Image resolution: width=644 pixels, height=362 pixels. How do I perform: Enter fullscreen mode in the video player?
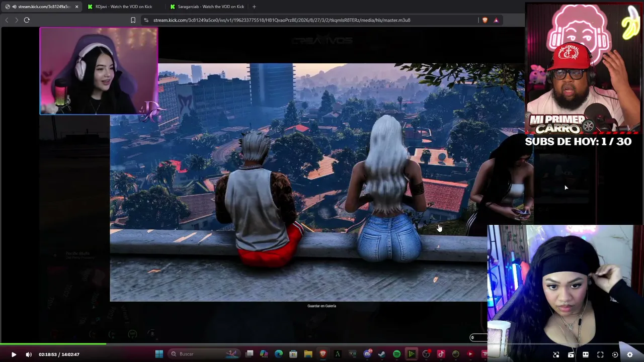pos(600,354)
